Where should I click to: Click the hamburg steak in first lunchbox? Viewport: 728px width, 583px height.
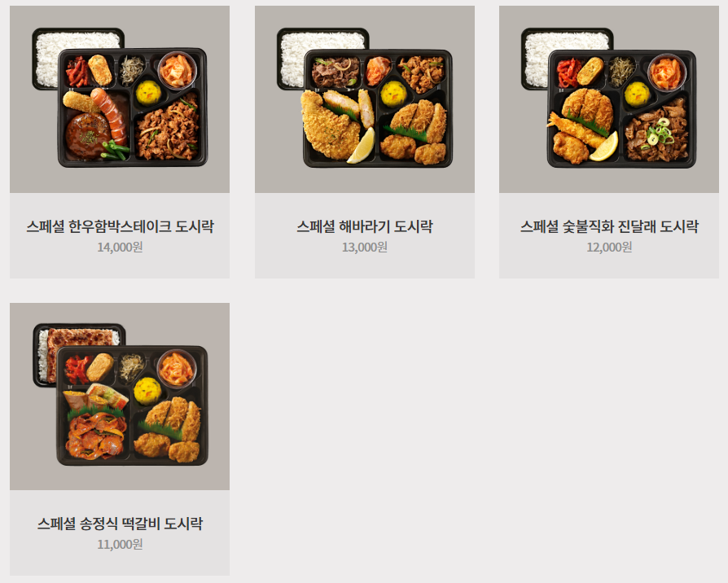(x=88, y=136)
